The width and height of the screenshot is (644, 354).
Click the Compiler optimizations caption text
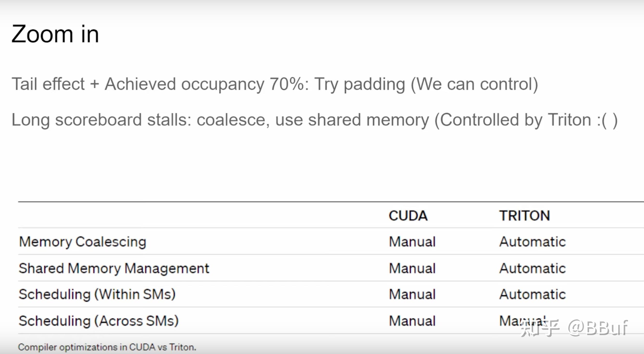point(107,347)
